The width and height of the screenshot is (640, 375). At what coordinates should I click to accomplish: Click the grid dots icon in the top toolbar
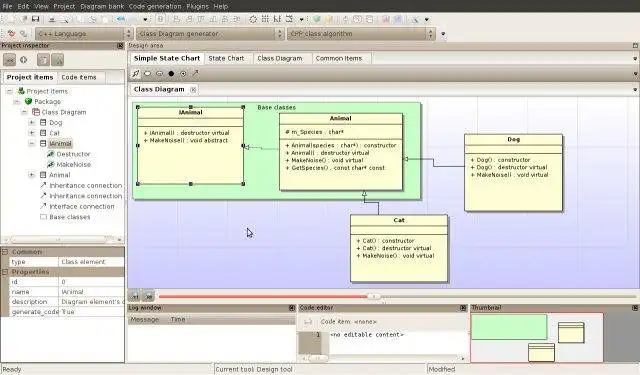pos(265,19)
